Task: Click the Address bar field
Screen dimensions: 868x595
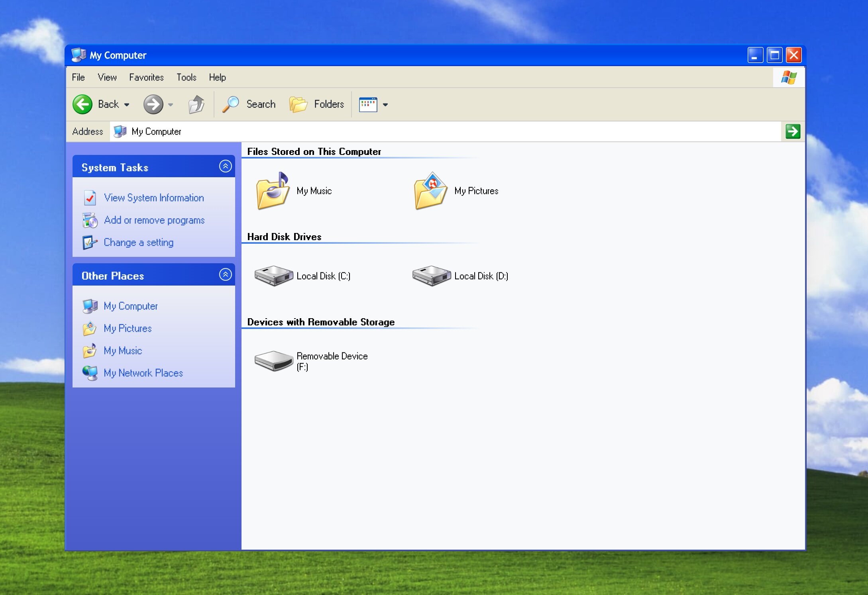Action: 438,131
